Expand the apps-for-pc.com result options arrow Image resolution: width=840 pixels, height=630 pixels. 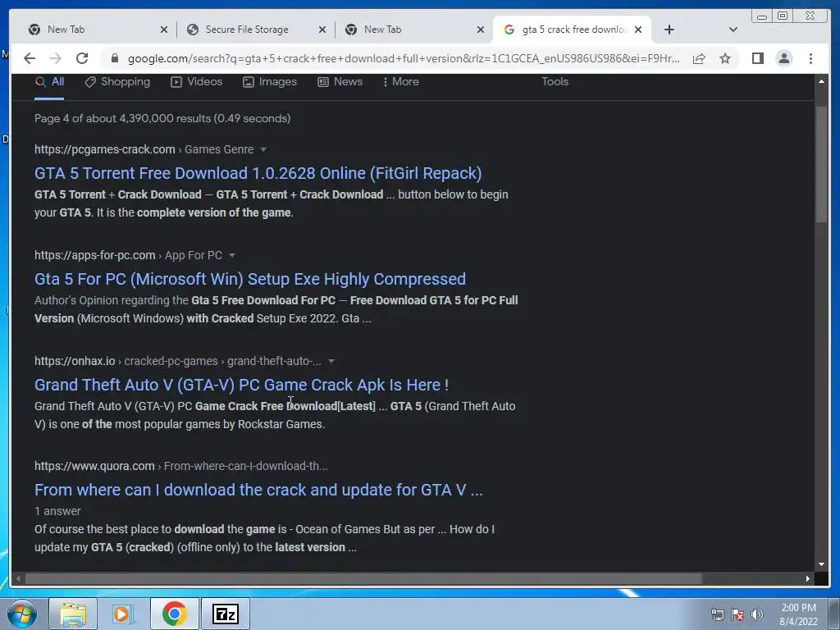click(232, 256)
